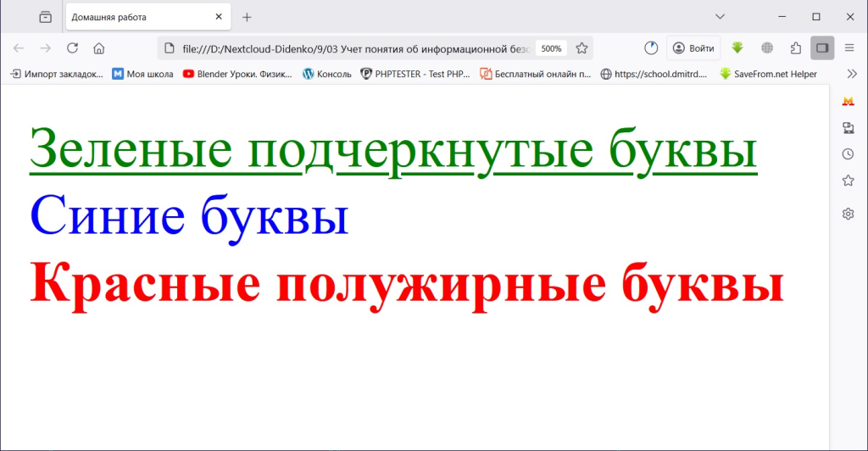Reload the current page
Viewport: 868px width, 451px height.
coord(72,48)
